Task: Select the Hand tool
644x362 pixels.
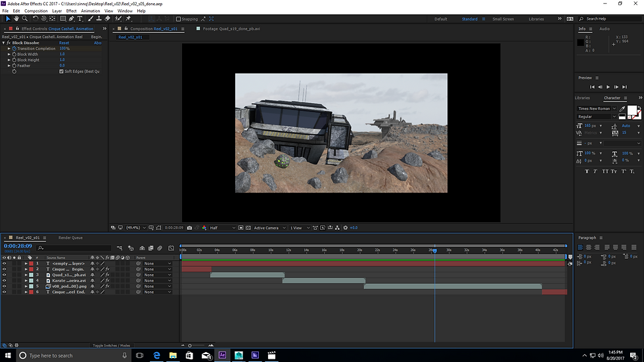Action: pos(16,19)
